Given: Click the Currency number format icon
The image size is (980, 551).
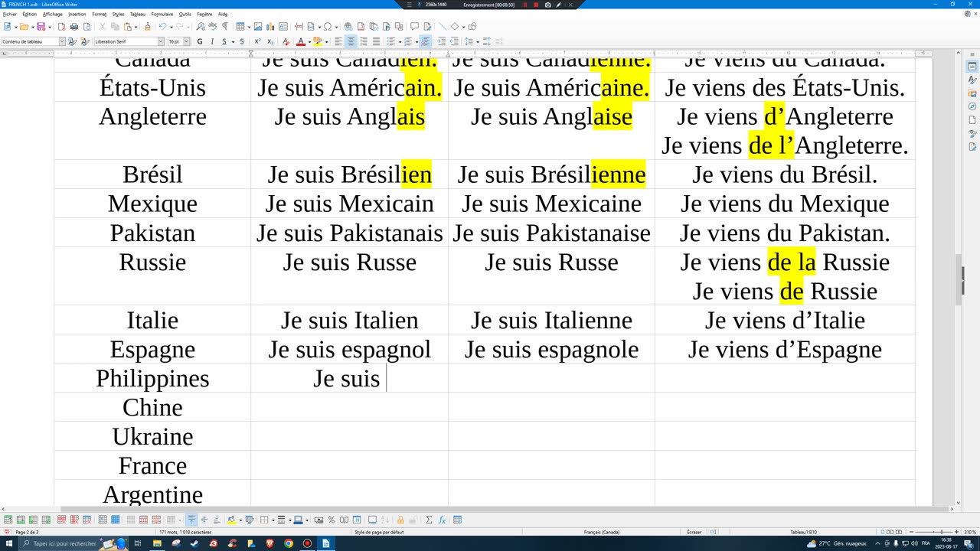Looking at the screenshot, I should click(x=319, y=520).
